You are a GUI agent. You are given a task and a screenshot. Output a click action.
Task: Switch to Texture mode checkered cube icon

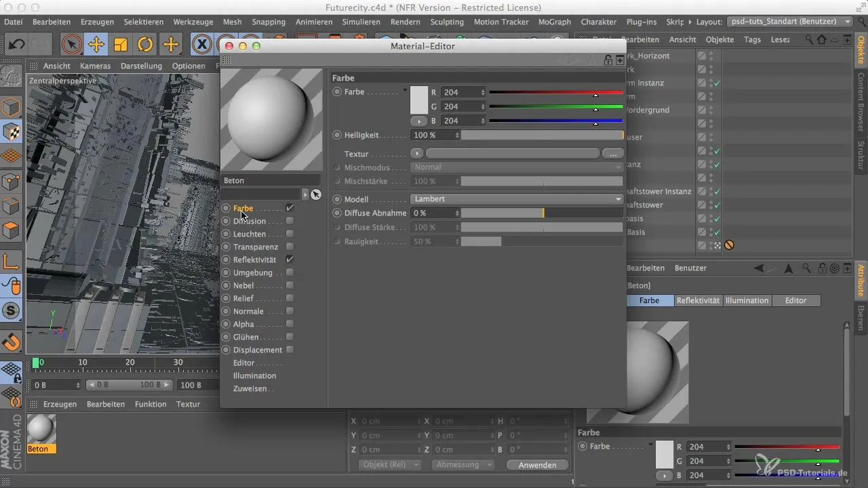pos(11,131)
